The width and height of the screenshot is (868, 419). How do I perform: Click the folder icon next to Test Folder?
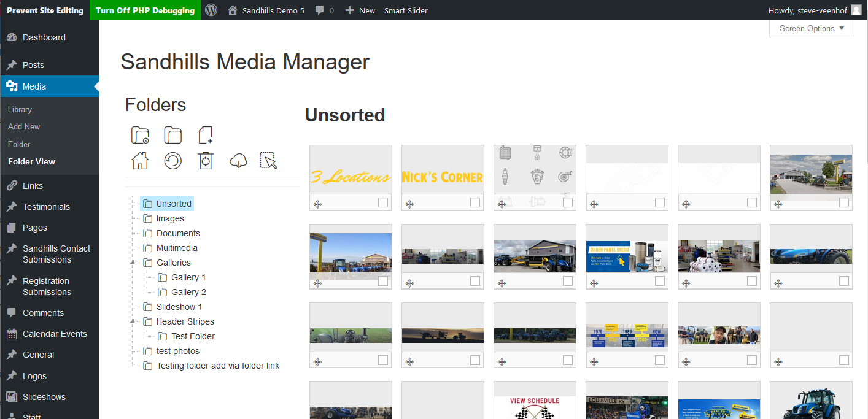click(163, 336)
